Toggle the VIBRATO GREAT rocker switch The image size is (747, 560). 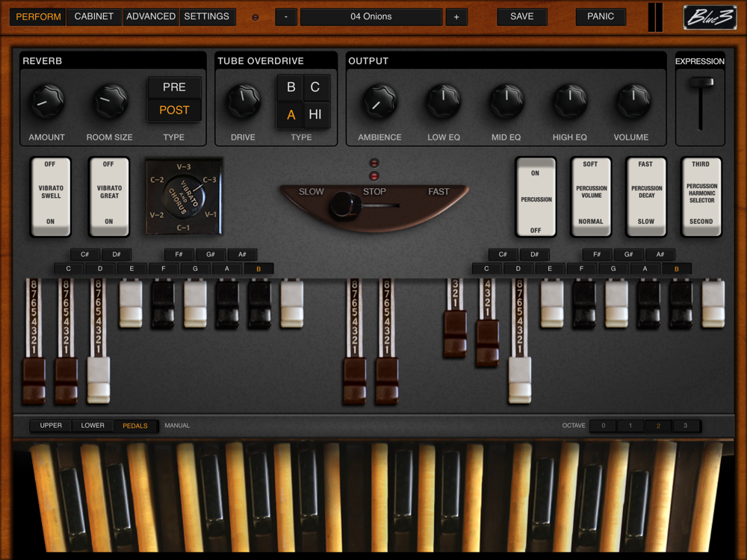pyautogui.click(x=109, y=196)
